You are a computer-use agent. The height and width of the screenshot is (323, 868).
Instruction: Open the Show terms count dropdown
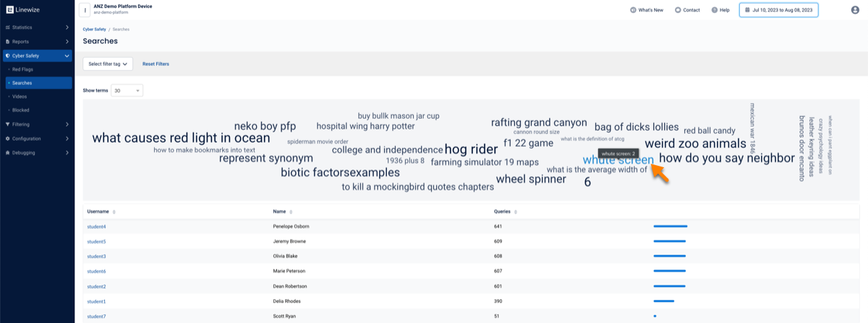(127, 91)
